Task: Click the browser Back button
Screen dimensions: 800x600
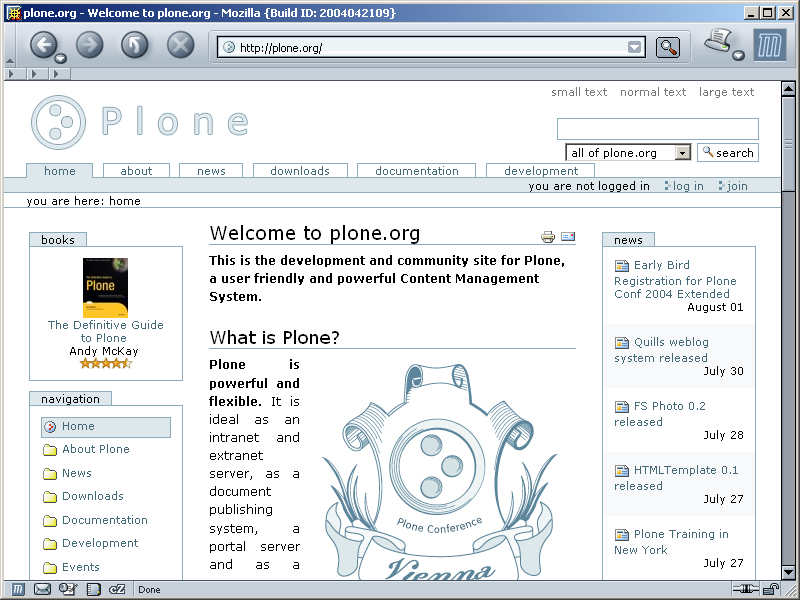Action: coord(43,44)
